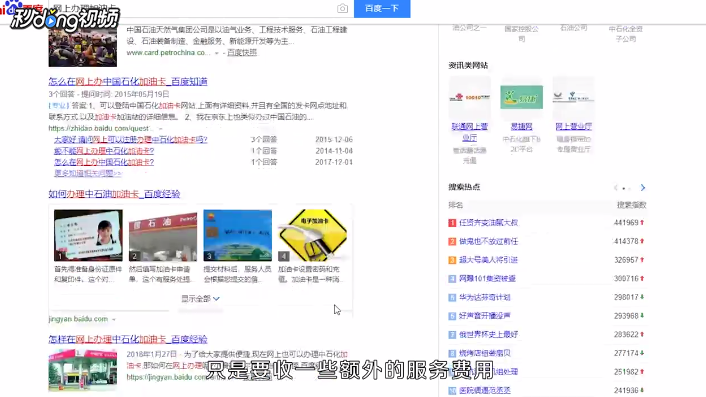Click red up arrow beside 414378
The image size is (706, 397).
(642, 241)
